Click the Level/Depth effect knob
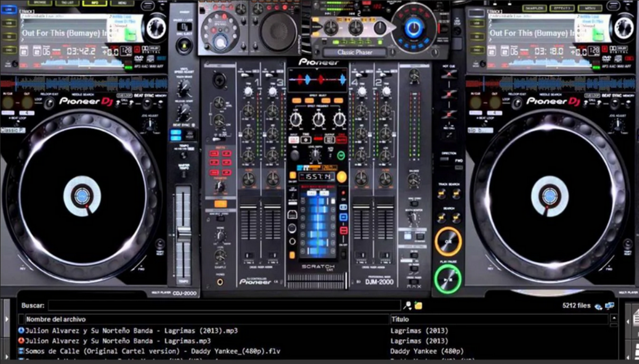 click(316, 155)
